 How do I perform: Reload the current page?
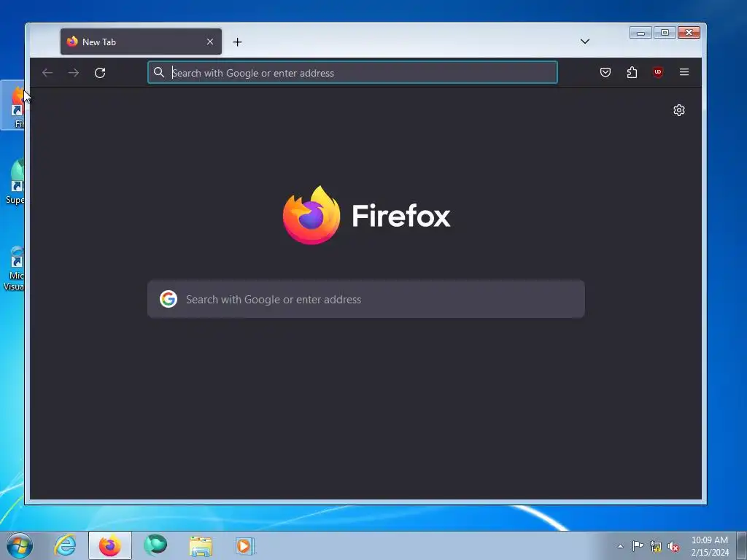(99, 72)
